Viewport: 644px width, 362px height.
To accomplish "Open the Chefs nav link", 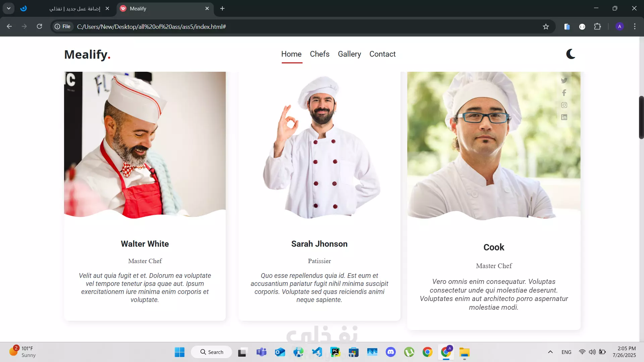I will (320, 54).
